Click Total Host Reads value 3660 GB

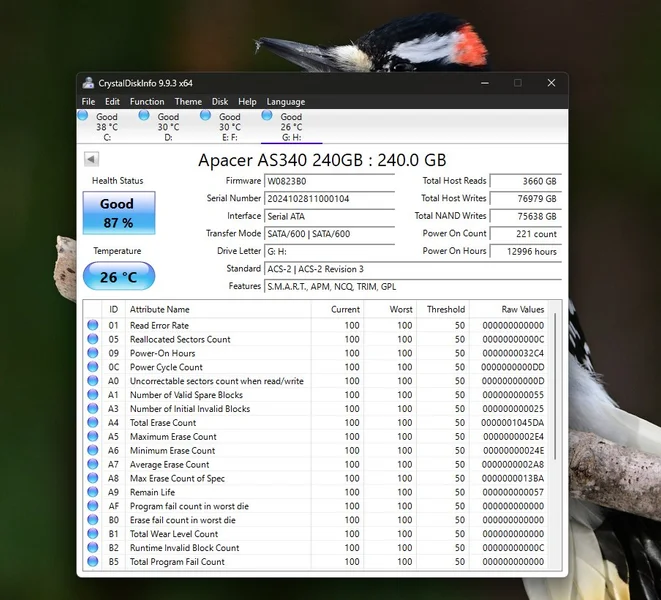coord(525,181)
